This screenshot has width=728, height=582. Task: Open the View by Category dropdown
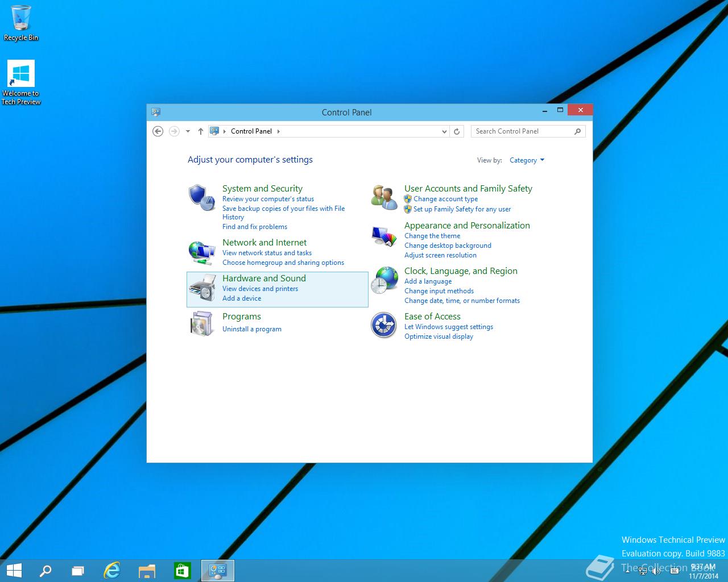[x=527, y=160]
